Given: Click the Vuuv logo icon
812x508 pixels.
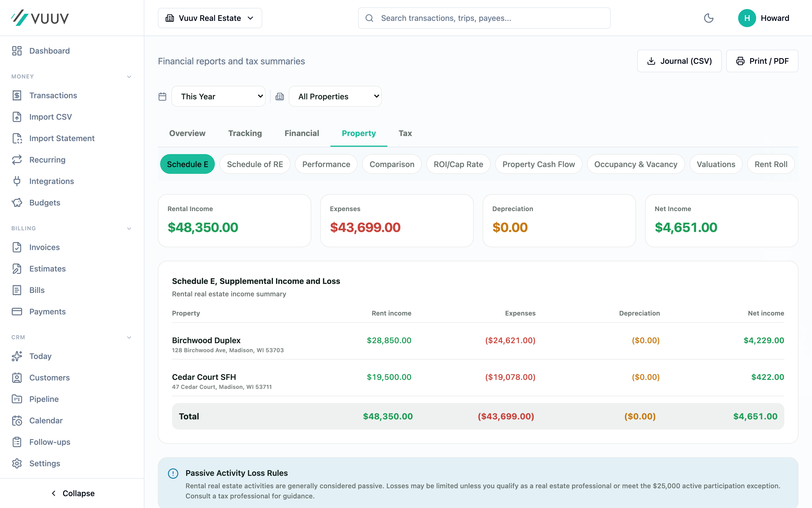Looking at the screenshot, I should 19,17.
